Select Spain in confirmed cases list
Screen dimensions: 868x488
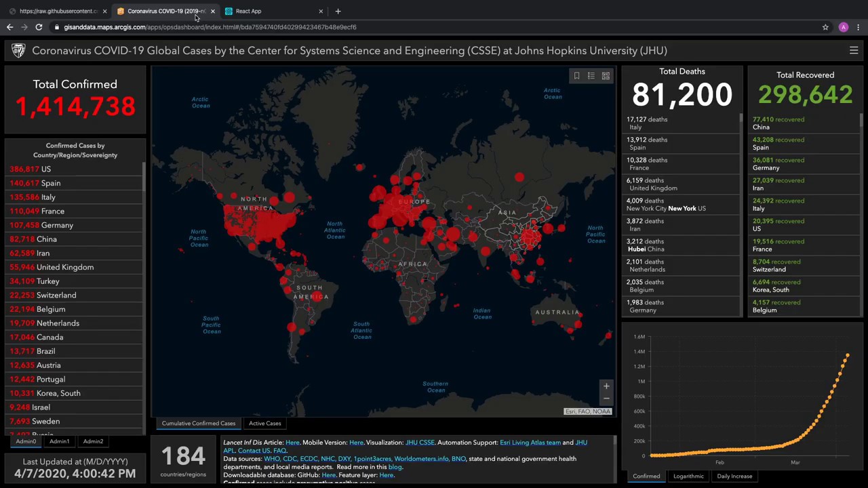74,183
